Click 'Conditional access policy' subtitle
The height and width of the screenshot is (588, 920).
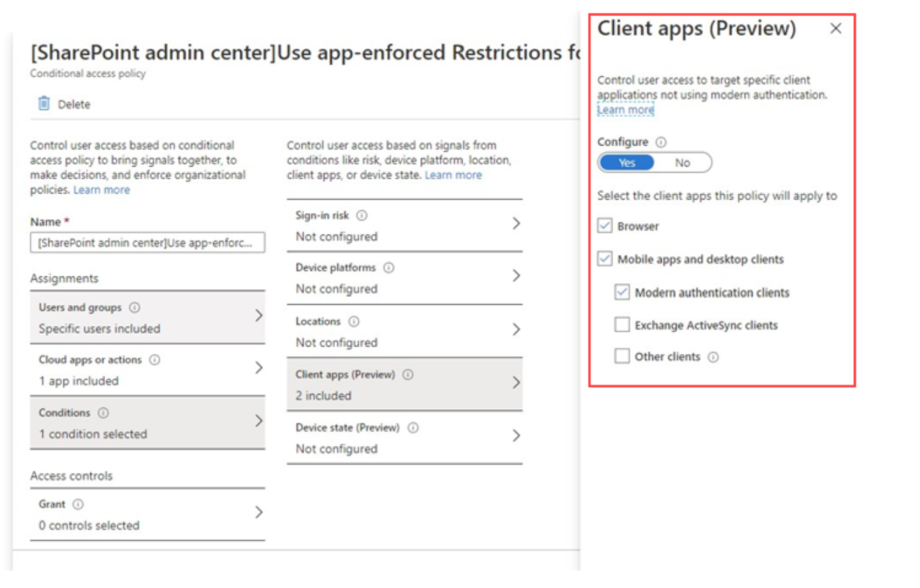(88, 73)
